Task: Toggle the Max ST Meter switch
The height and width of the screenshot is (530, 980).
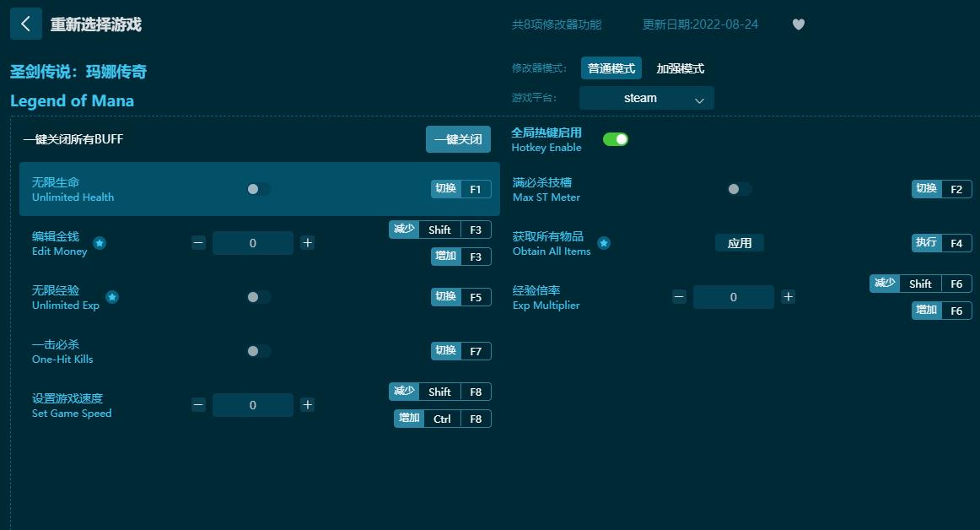Action: click(740, 189)
